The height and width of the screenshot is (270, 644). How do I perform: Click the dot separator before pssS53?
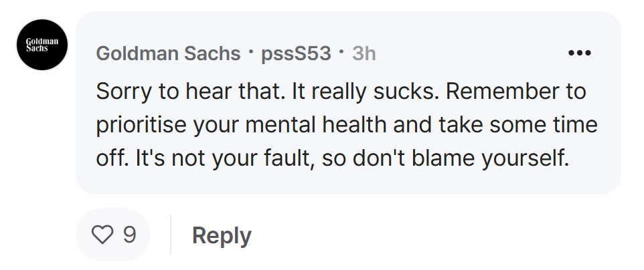(250, 52)
